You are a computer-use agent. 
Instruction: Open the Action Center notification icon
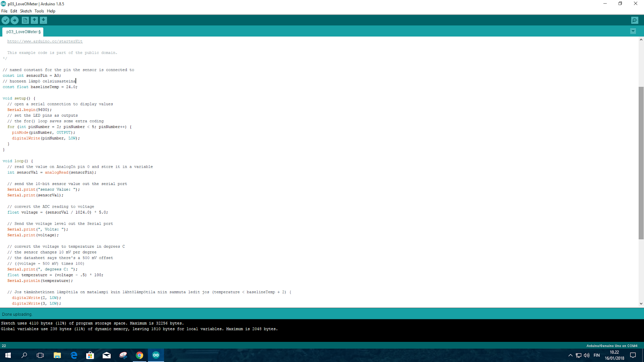click(633, 355)
